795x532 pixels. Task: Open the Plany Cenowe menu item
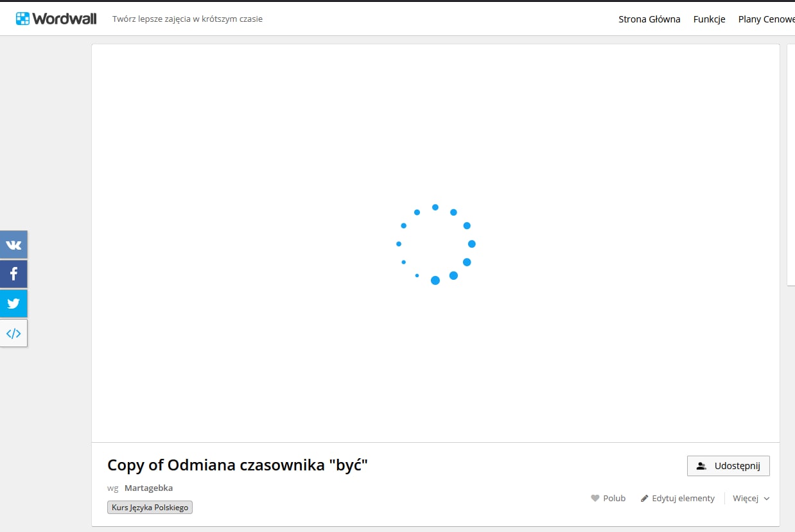(x=766, y=19)
